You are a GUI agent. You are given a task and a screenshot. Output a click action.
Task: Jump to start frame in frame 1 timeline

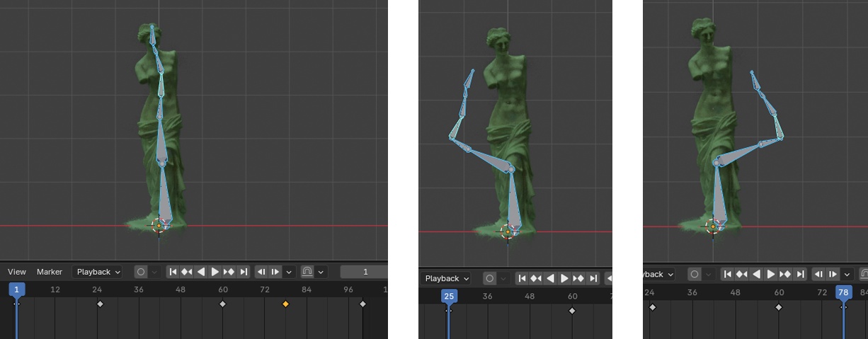173,272
